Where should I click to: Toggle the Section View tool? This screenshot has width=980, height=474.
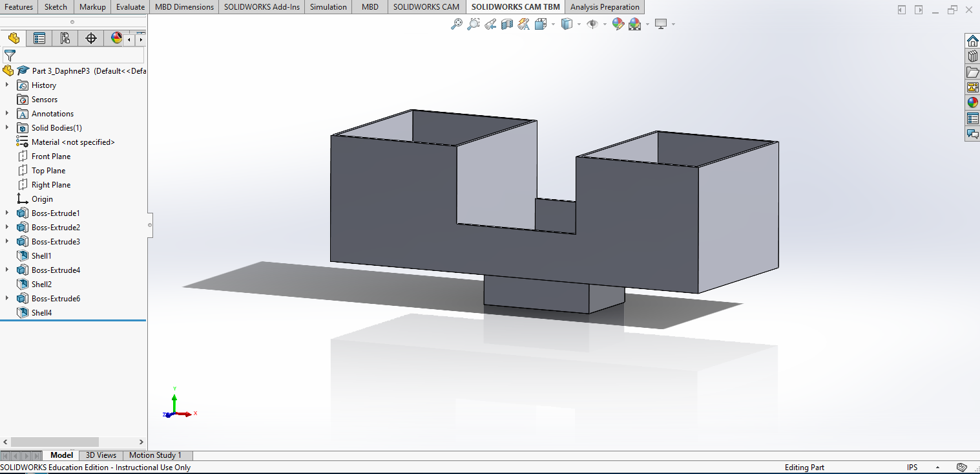pyautogui.click(x=507, y=24)
